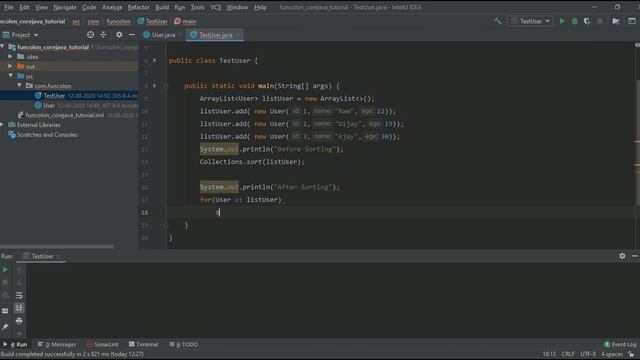The image size is (640, 360).
Task: Expand the out folder
Action: [10, 66]
